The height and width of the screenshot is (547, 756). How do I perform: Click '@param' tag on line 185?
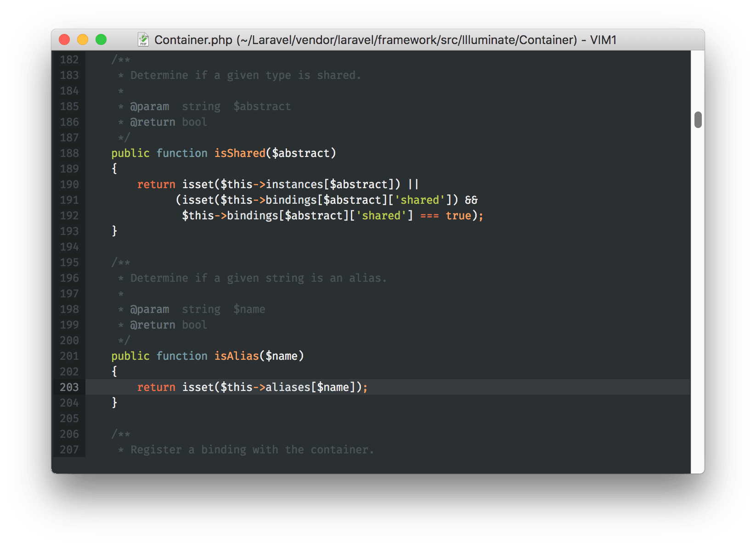click(x=150, y=106)
